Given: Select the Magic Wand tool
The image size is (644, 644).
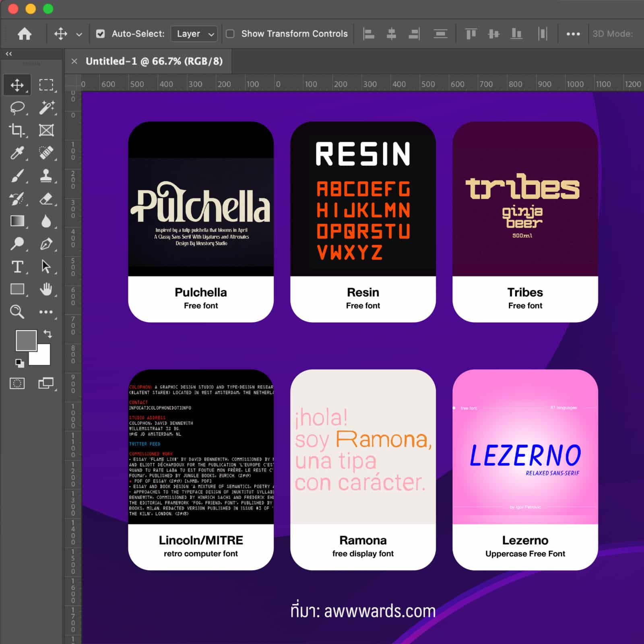Looking at the screenshot, I should click(46, 108).
